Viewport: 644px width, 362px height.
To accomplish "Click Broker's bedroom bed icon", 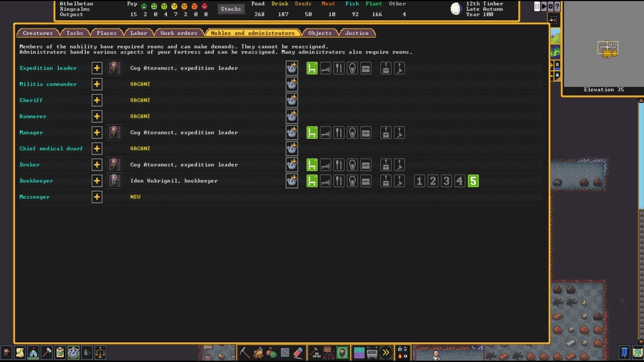I will tap(325, 165).
